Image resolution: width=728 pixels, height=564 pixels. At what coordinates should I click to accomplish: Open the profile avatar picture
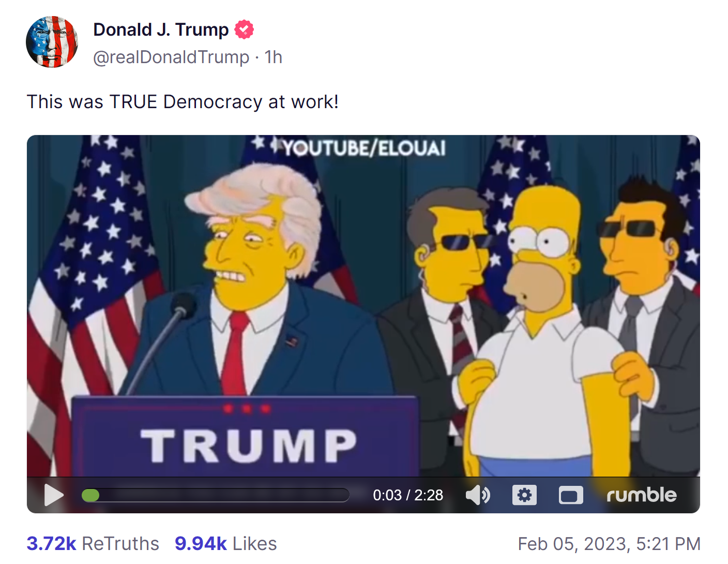click(x=52, y=42)
